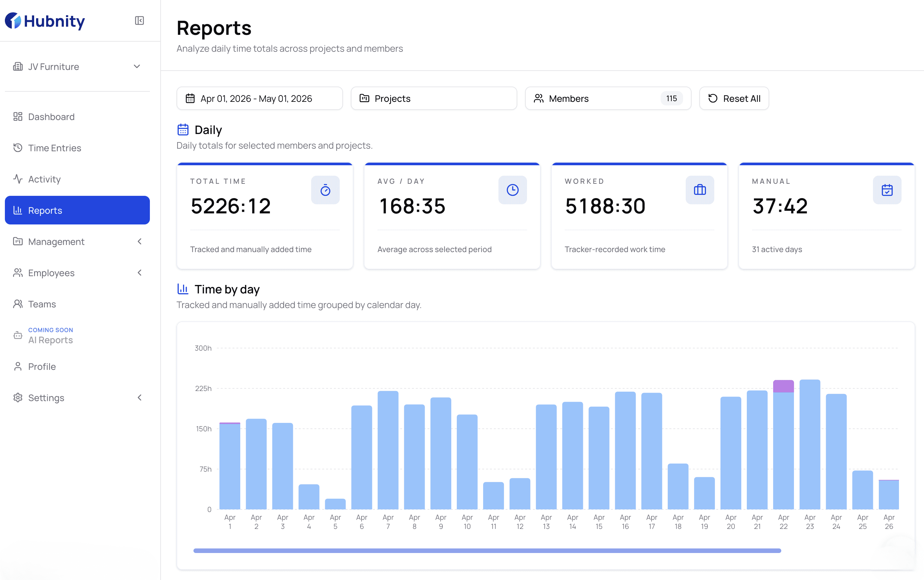
Task: Click the Manual value 37:42
Action: pos(780,206)
